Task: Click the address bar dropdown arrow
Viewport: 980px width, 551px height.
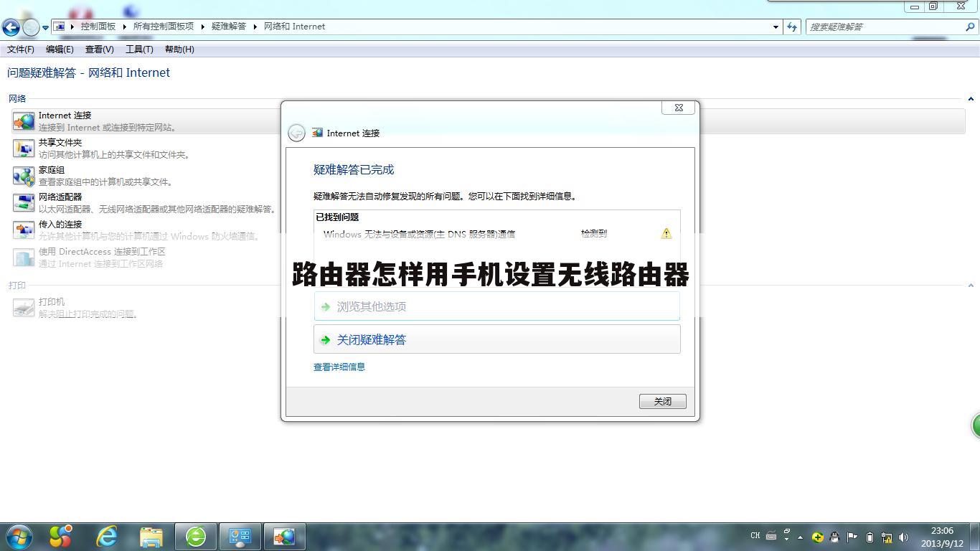Action: pos(775,26)
